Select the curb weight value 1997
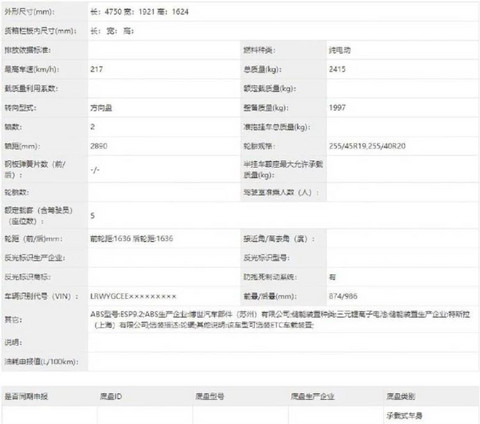480x424 pixels. pos(337,108)
